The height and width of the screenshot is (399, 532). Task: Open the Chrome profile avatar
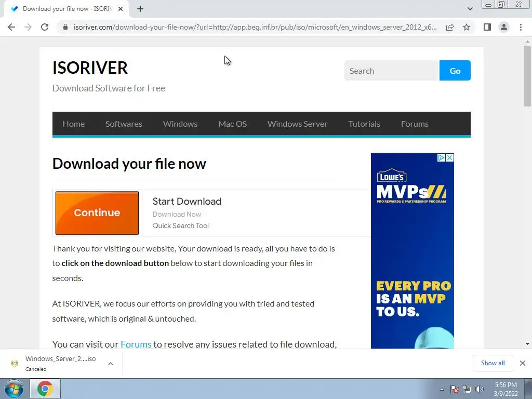(x=504, y=27)
